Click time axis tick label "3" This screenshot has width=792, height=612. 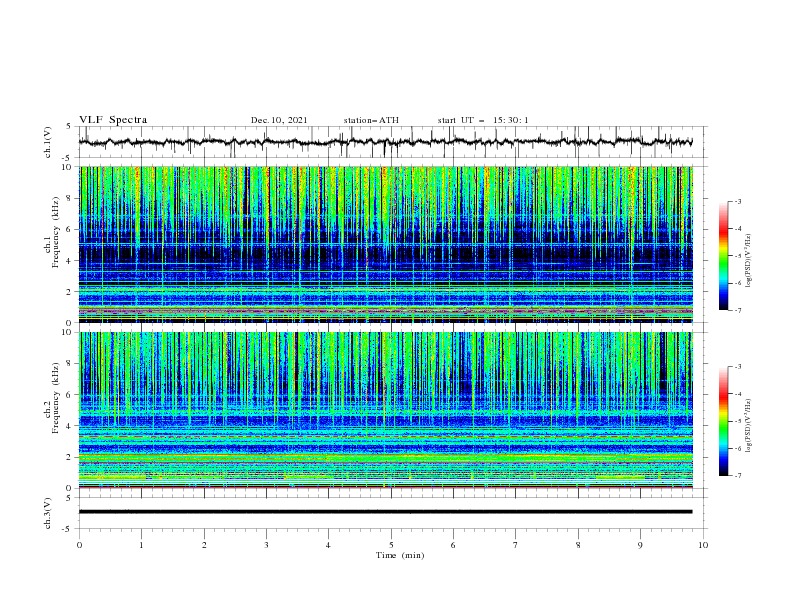(x=266, y=545)
